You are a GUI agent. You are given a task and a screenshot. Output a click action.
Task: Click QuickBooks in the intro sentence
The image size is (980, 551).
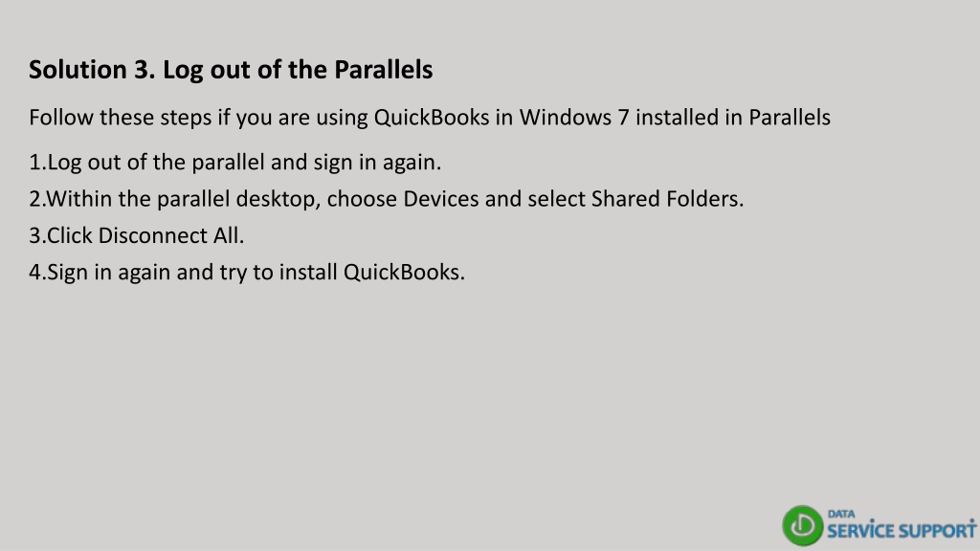pyautogui.click(x=432, y=118)
